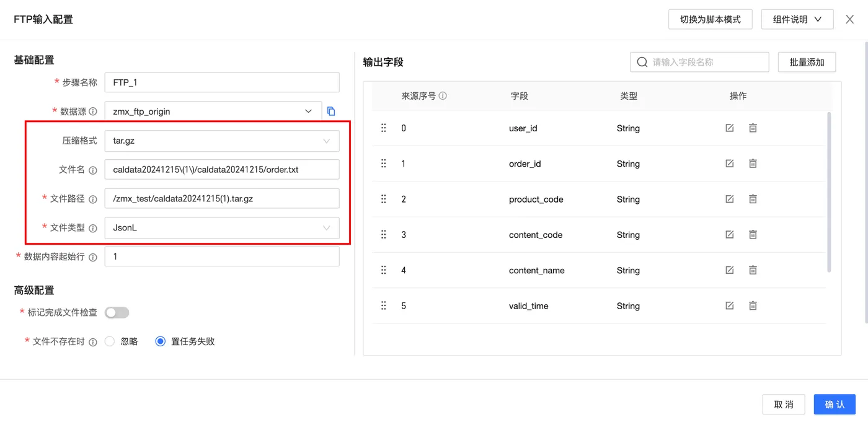Click the info icon beside 文件不存在时

(93, 342)
